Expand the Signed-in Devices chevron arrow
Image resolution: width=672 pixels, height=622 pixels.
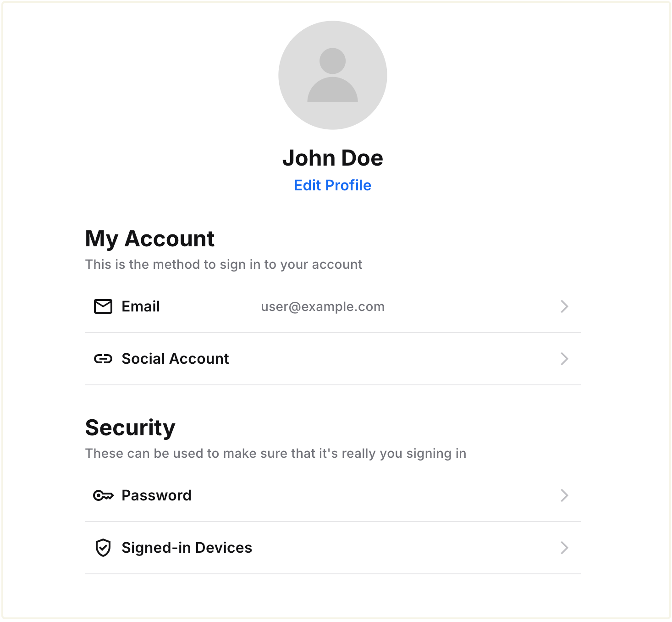click(x=564, y=548)
